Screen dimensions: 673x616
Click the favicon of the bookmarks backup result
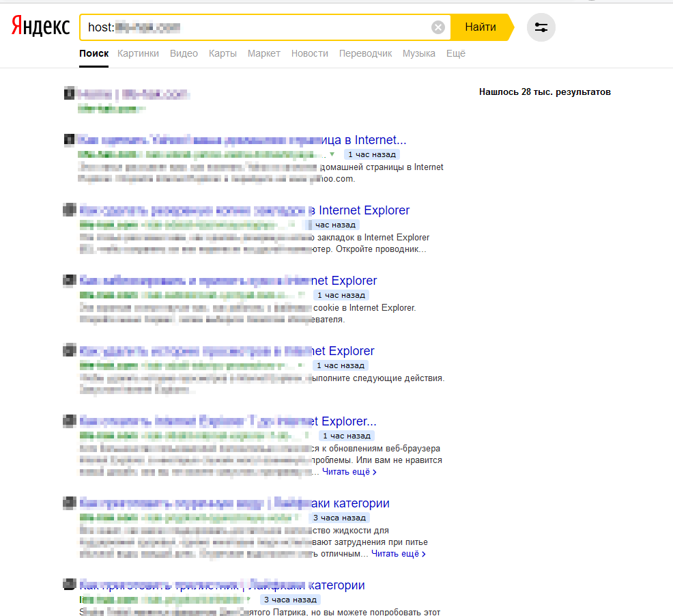69,210
